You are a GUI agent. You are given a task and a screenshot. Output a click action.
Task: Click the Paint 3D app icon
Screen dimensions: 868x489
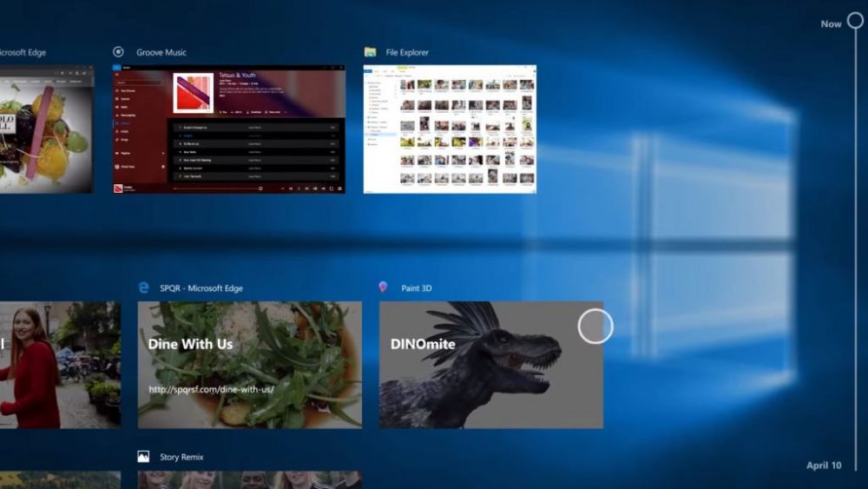click(383, 287)
